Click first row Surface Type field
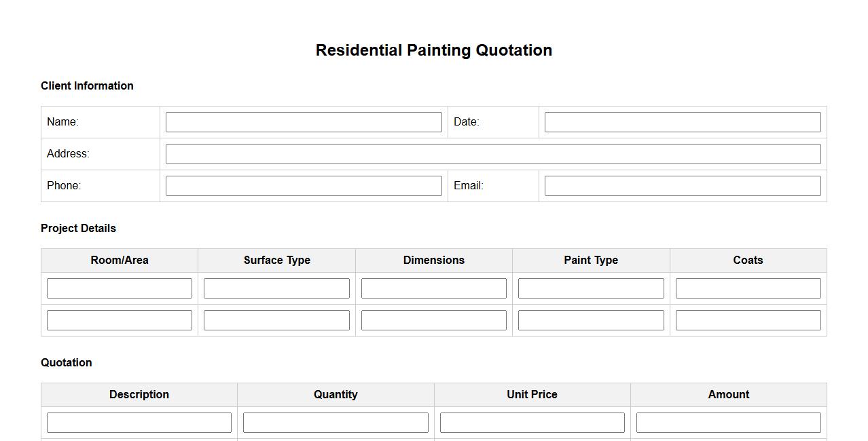The width and height of the screenshot is (868, 441). tap(276, 288)
